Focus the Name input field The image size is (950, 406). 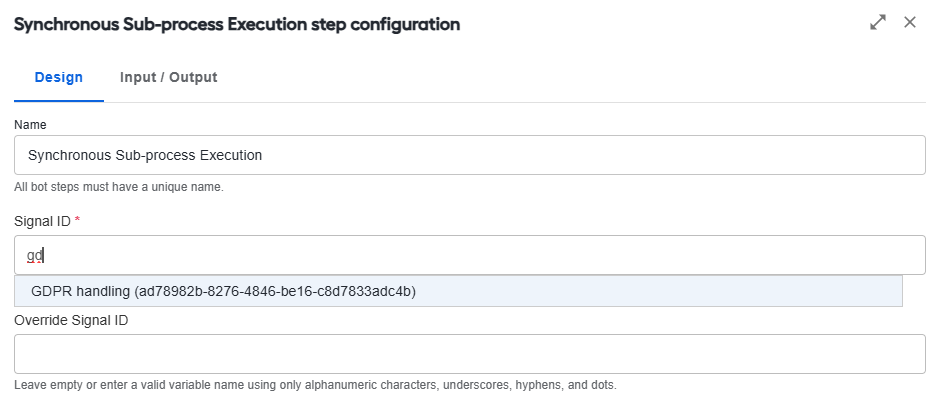[470, 155]
